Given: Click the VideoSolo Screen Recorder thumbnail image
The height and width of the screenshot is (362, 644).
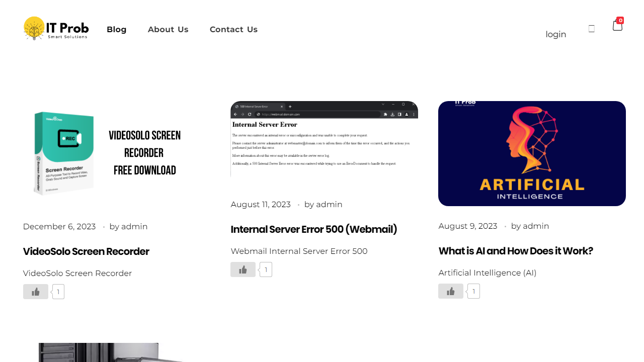Looking at the screenshot, I should coord(117,154).
